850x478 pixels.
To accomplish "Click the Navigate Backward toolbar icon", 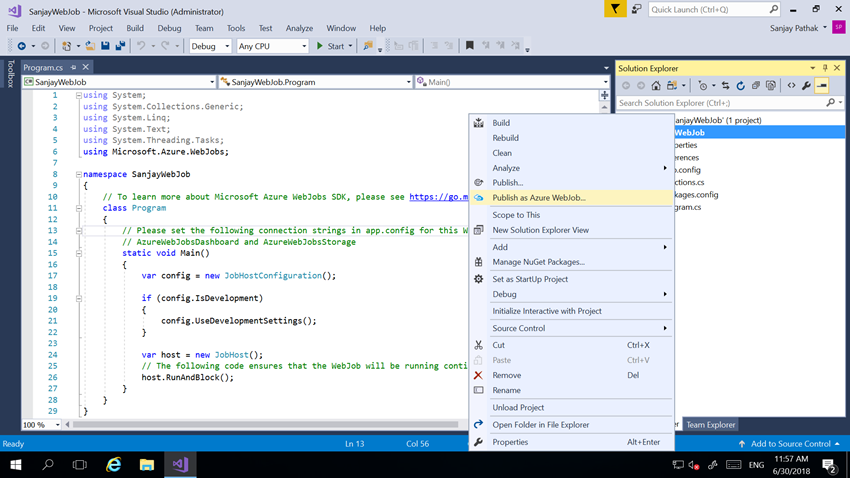I will click(22, 46).
